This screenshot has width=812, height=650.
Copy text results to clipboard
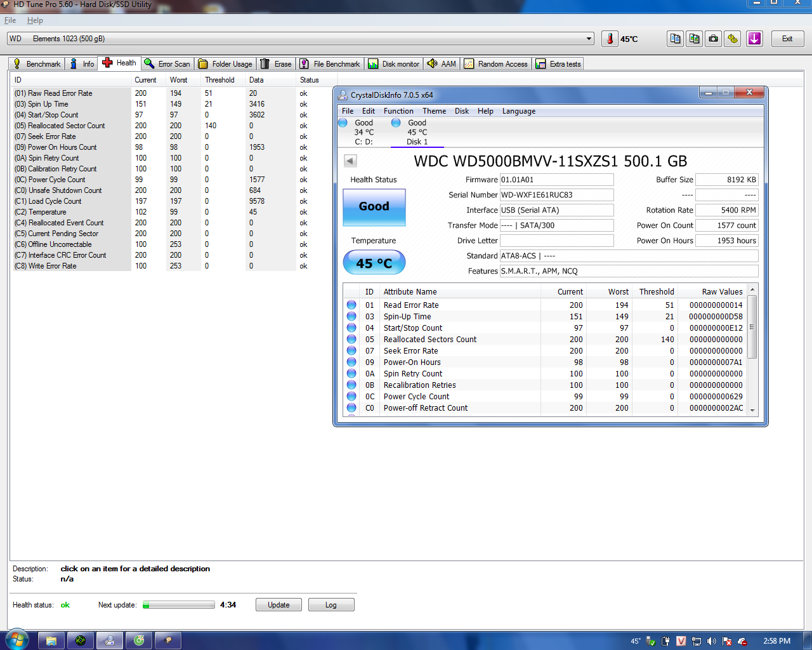tap(676, 39)
